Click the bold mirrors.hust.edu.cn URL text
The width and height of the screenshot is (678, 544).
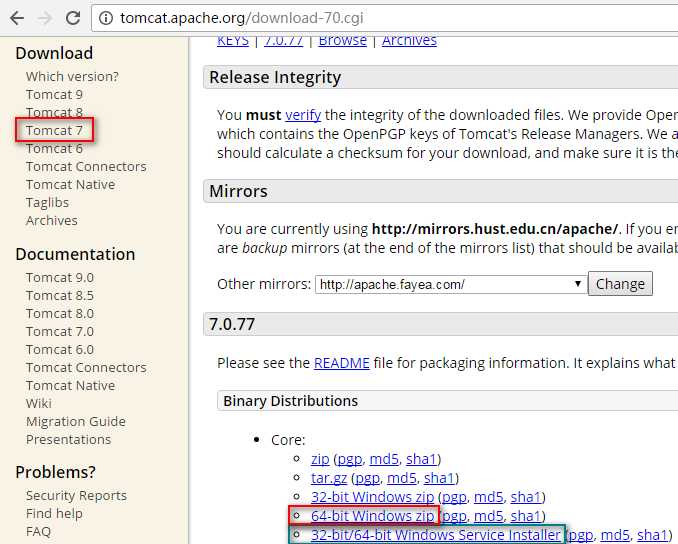(x=495, y=229)
